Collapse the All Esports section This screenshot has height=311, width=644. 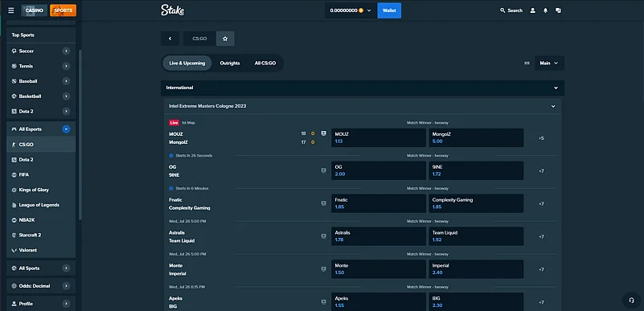(66, 129)
